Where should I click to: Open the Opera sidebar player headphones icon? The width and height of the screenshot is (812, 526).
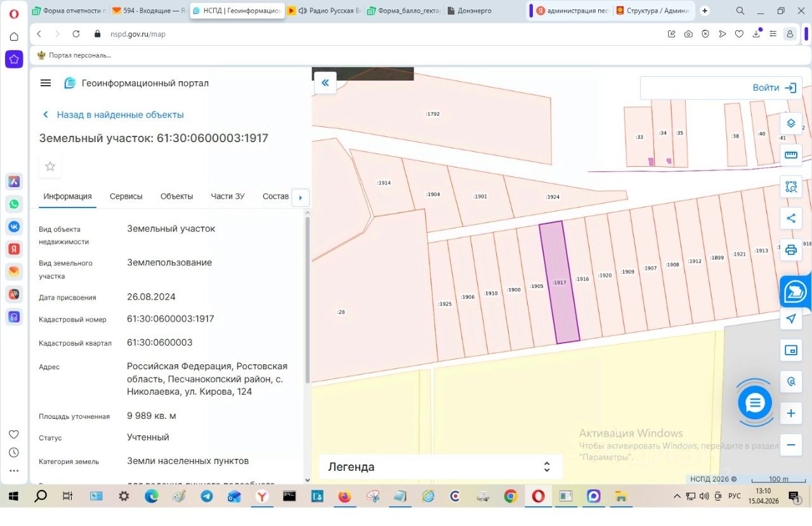coord(14,317)
